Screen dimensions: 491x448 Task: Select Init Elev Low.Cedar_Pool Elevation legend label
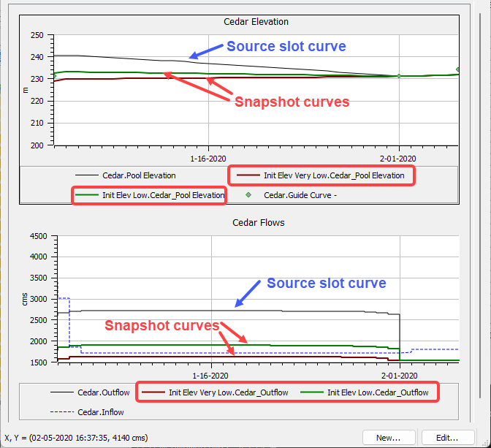pyautogui.click(x=163, y=195)
